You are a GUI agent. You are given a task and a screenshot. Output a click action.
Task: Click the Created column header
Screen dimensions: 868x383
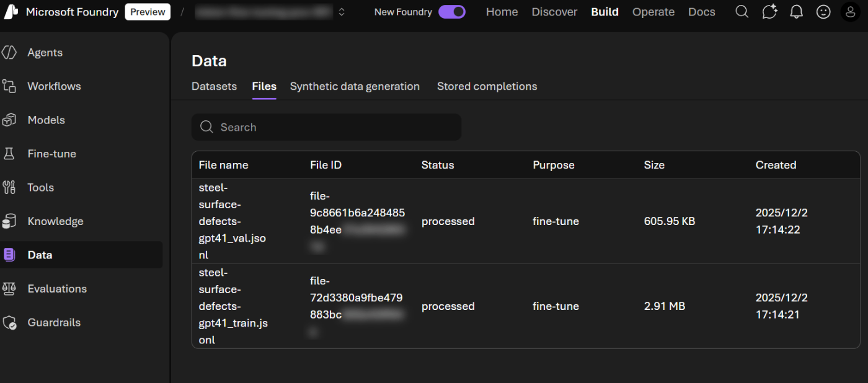[776, 165]
